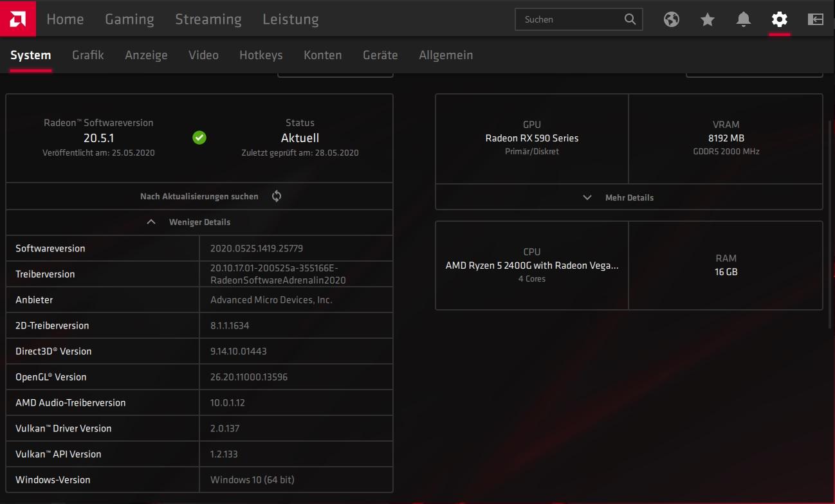Click the Treiberversion value text
Image resolution: width=835 pixels, height=504 pixels.
click(x=278, y=274)
